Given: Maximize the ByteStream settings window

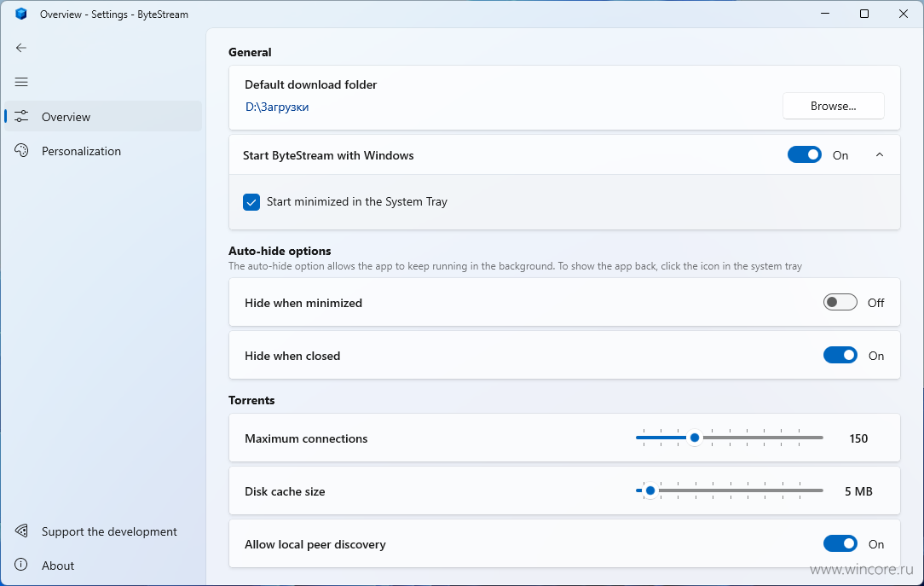Looking at the screenshot, I should [863, 14].
